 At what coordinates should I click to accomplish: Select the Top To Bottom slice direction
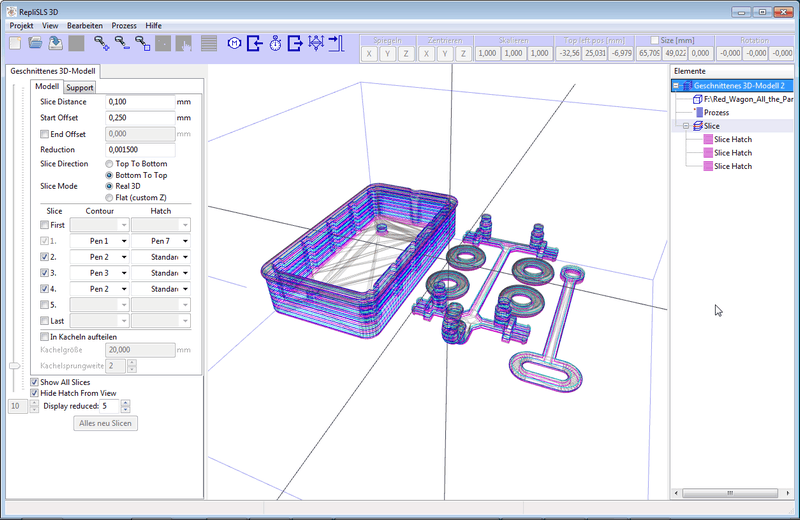coord(109,164)
